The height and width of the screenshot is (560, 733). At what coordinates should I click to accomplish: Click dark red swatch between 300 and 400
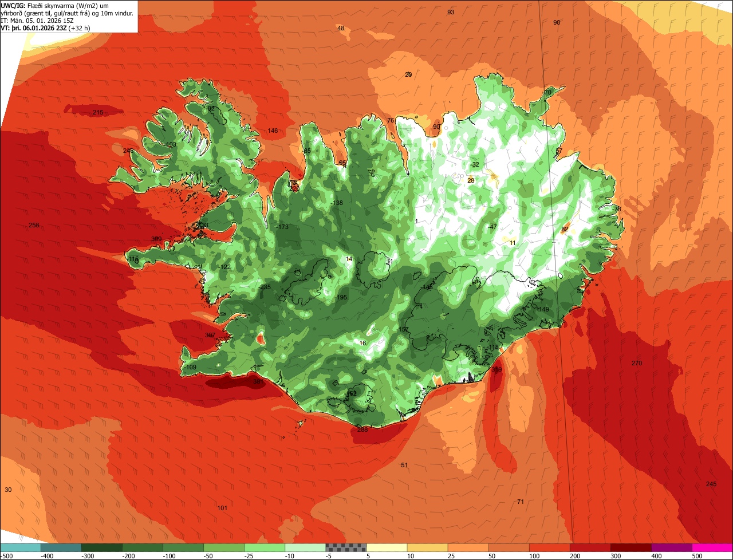pyautogui.click(x=630, y=547)
